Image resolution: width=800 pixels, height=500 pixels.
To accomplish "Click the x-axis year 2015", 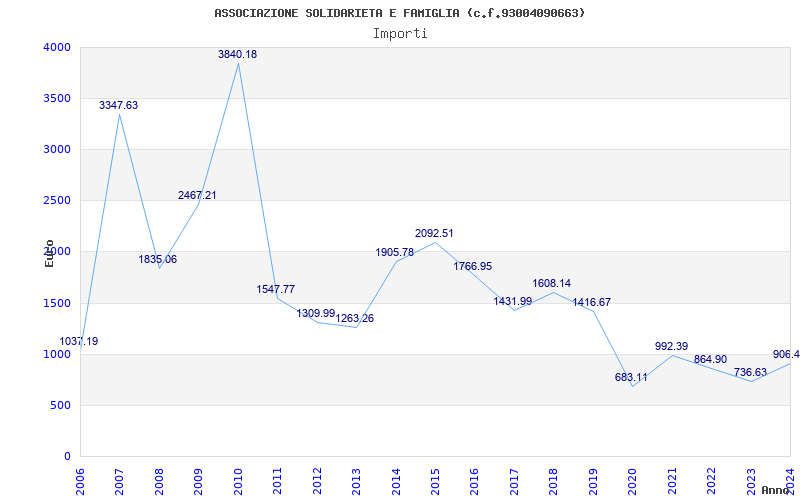I will point(435,482).
